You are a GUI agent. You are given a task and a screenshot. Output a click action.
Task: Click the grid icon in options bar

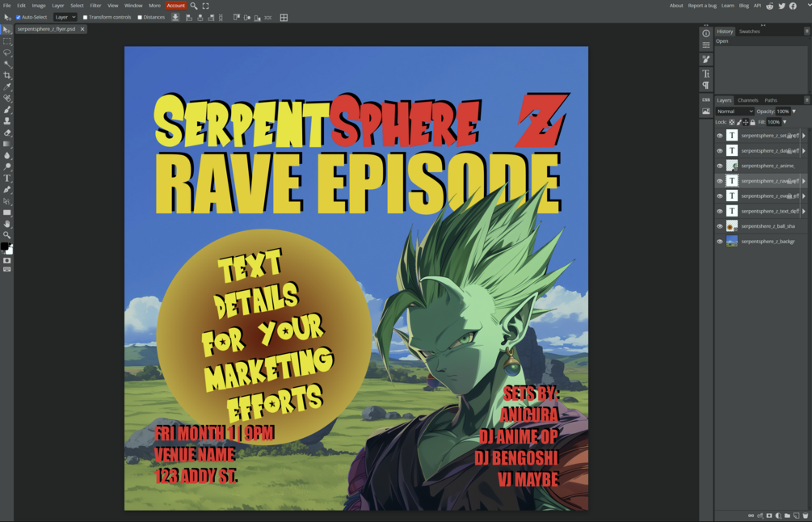coord(284,18)
